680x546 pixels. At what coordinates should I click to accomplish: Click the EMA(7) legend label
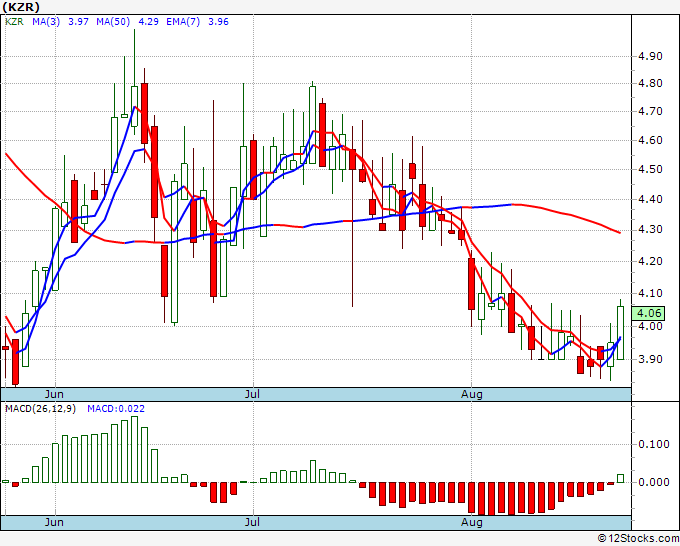[x=183, y=22]
